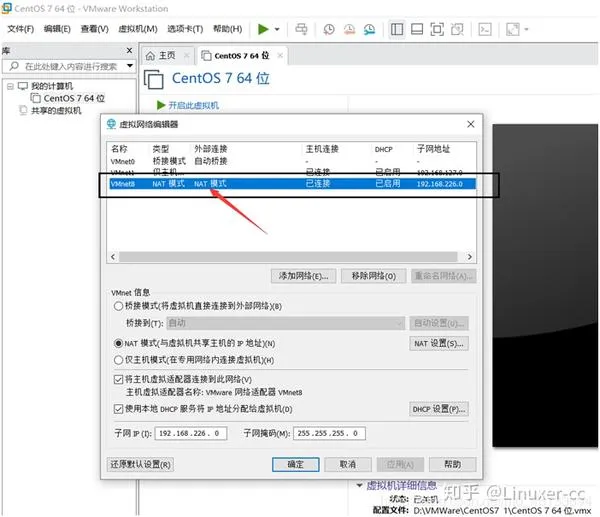Click the revert to snapshot icon
600x517 pixels.
point(350,29)
